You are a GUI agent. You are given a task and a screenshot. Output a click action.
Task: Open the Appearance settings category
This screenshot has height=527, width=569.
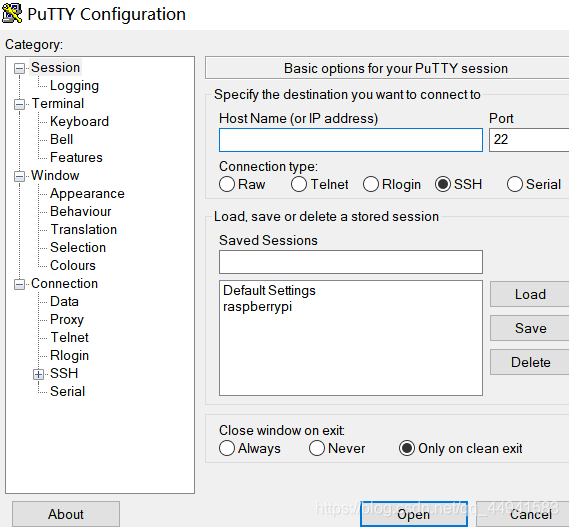pyautogui.click(x=87, y=193)
